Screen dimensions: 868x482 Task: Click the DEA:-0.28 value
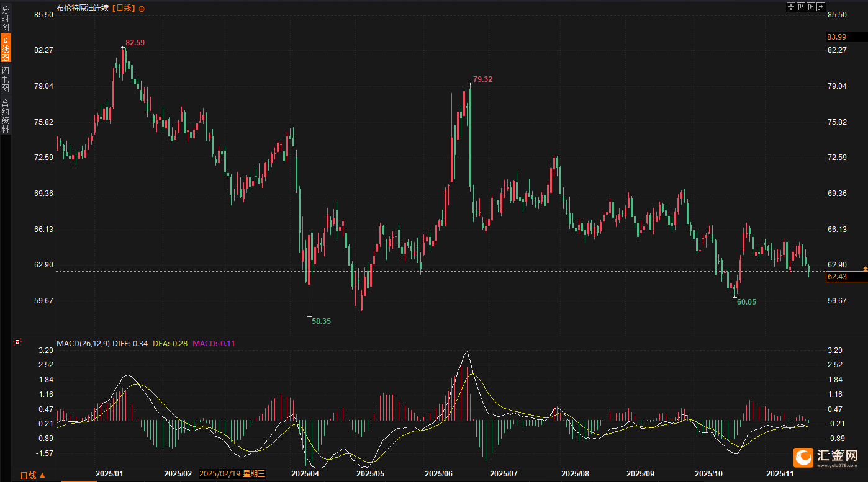click(x=170, y=343)
